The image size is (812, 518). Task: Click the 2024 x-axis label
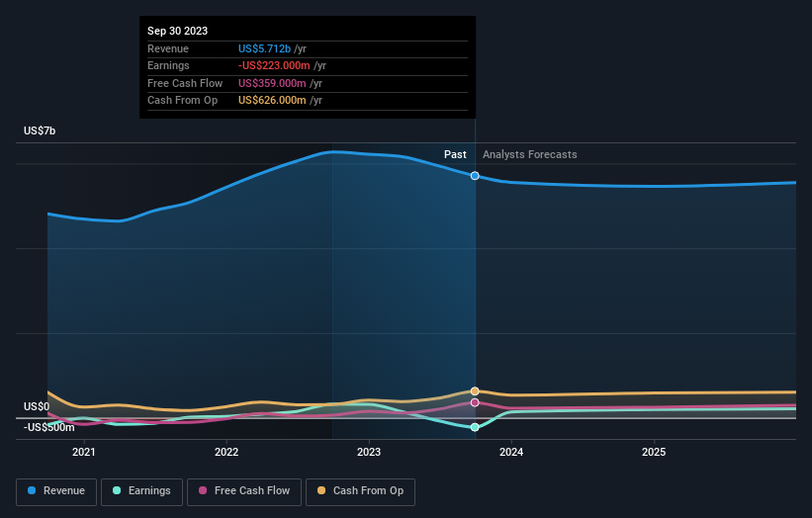click(511, 453)
